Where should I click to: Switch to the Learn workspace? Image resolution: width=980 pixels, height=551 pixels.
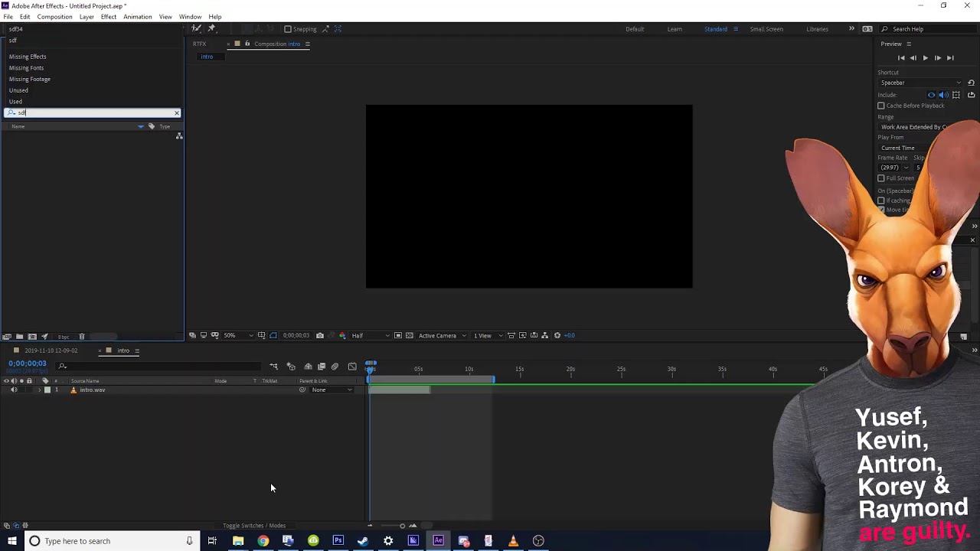675,29
